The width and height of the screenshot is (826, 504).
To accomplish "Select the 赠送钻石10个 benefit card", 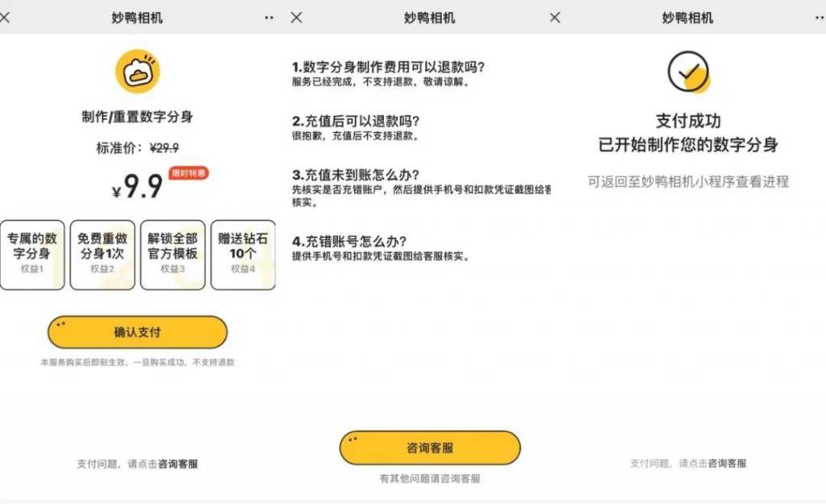I will click(x=244, y=254).
